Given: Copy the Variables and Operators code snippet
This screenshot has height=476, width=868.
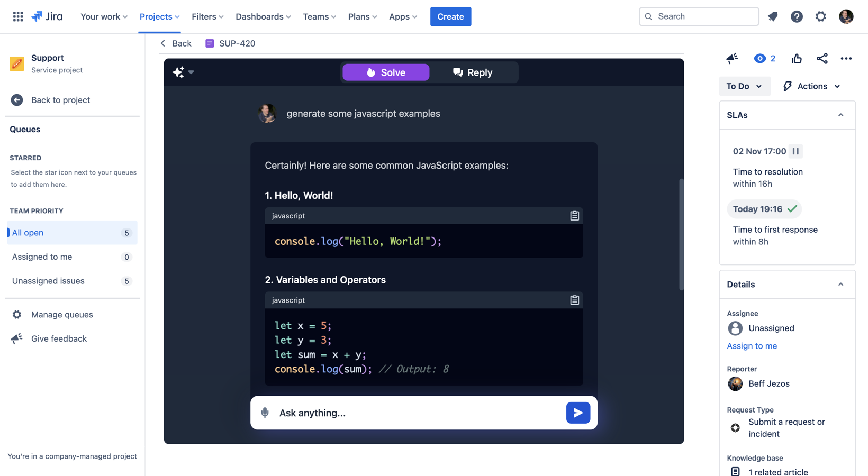Looking at the screenshot, I should [x=574, y=300].
